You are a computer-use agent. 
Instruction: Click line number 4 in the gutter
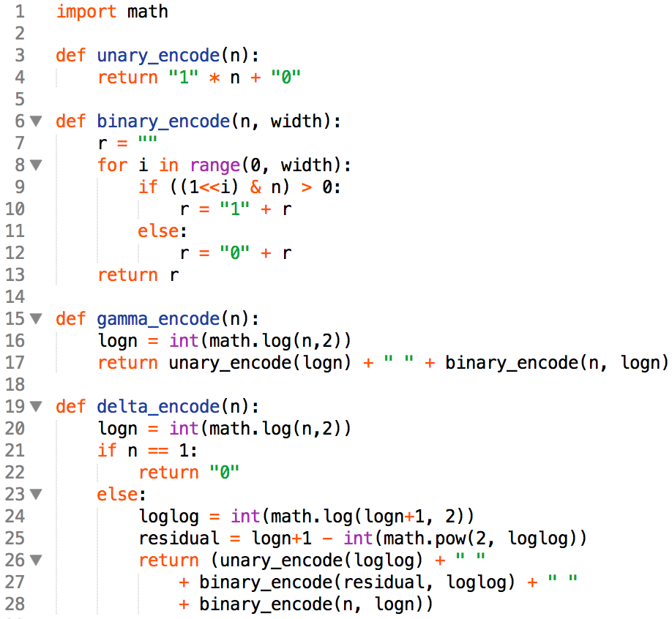pos(19,78)
